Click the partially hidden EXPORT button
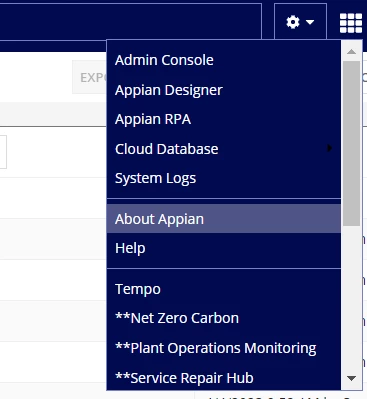The image size is (367, 399). coord(90,77)
